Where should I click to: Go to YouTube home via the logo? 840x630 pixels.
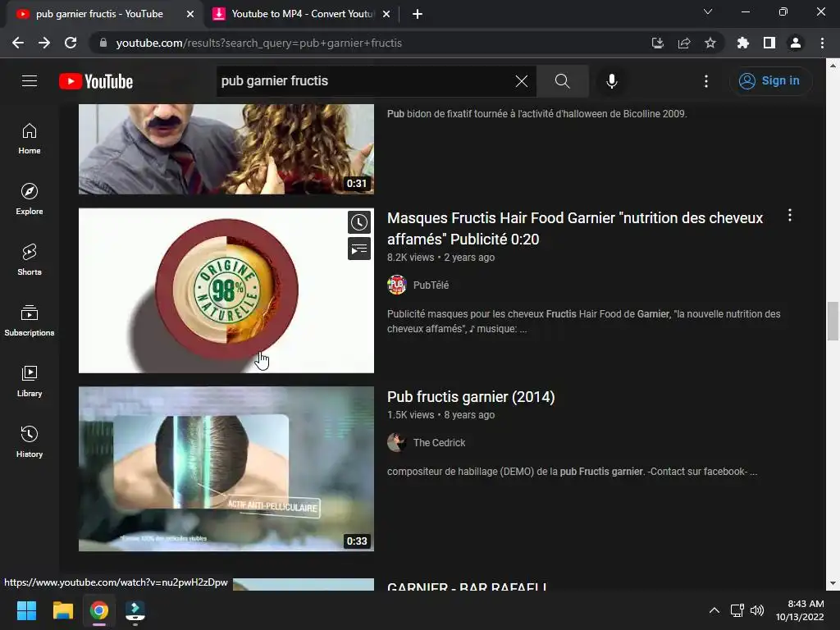[96, 81]
